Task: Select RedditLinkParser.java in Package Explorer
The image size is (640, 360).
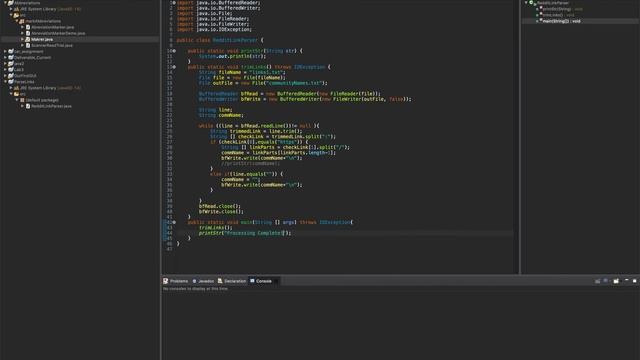Action: click(x=51, y=106)
